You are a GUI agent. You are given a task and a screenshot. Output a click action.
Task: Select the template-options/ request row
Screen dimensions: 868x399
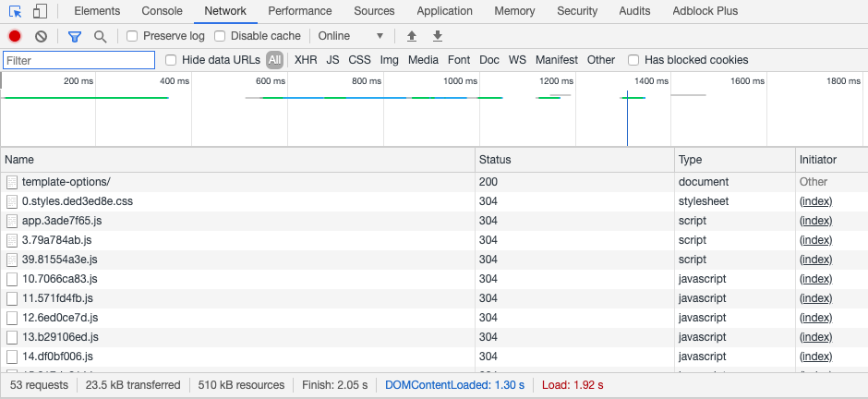click(x=434, y=182)
